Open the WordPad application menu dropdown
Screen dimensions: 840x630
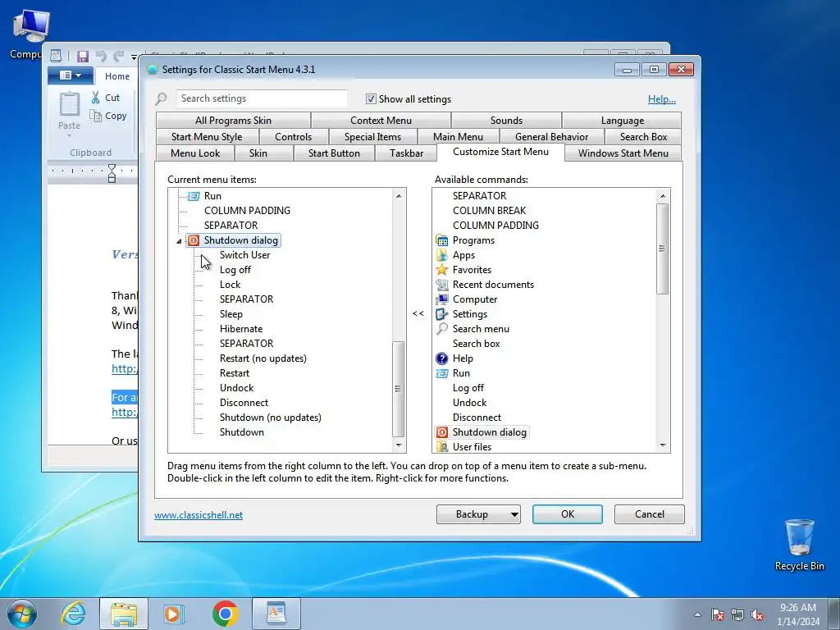point(71,75)
